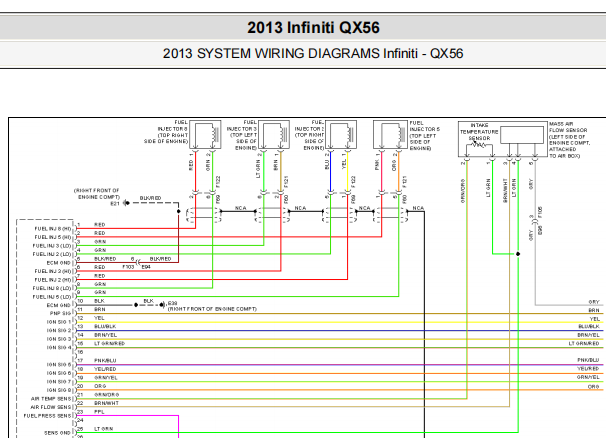Click the E38 ground symbol
Screen dimensions: 606x438
pyautogui.click(x=163, y=305)
